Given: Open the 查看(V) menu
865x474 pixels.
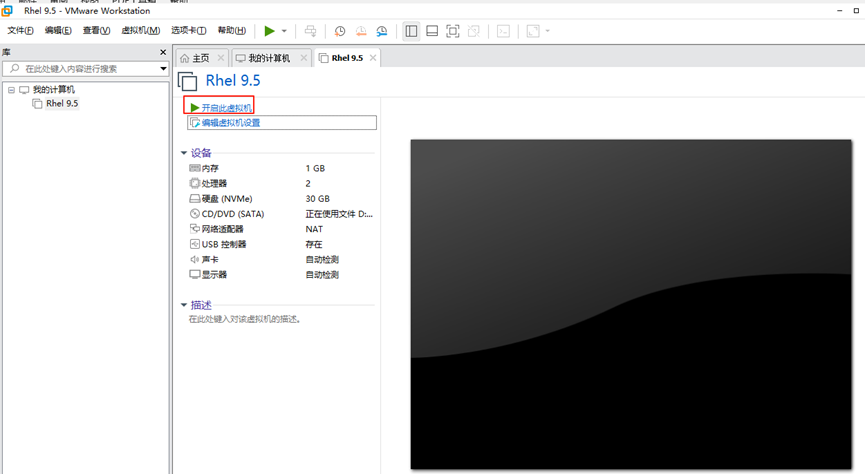Looking at the screenshot, I should [x=96, y=30].
